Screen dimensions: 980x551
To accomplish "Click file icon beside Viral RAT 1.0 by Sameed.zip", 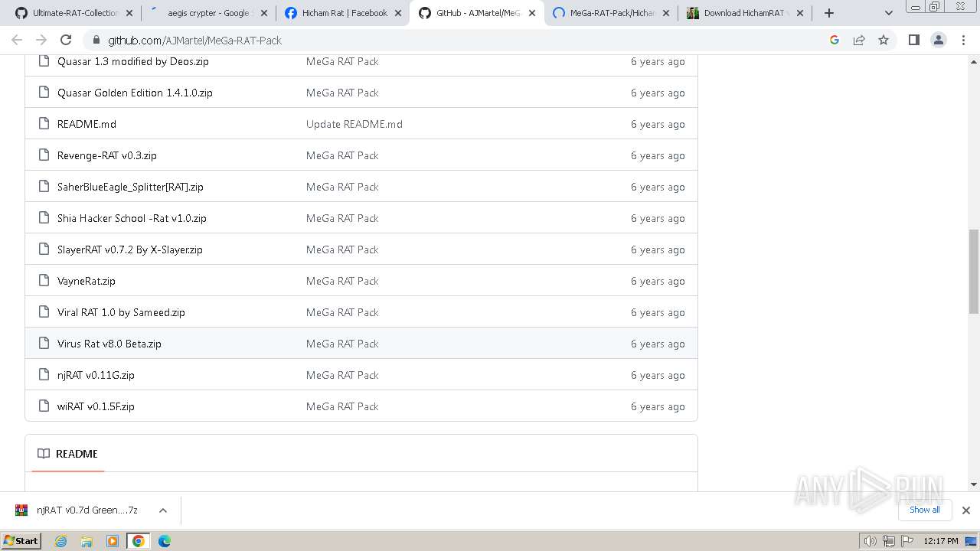I will (43, 312).
